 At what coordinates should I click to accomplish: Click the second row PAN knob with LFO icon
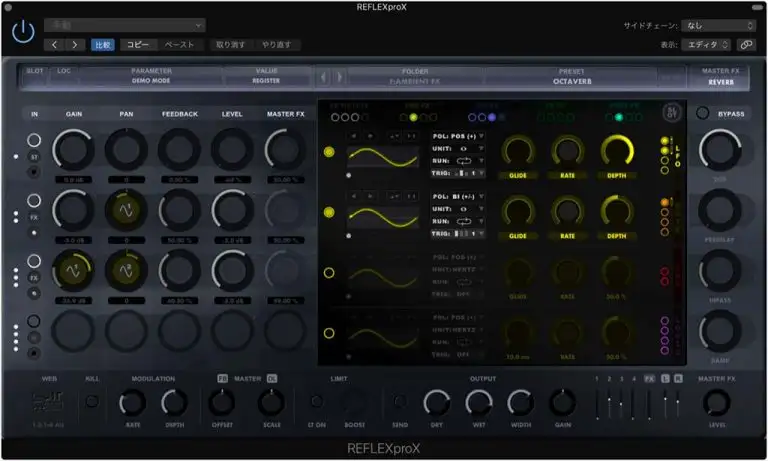pos(126,210)
